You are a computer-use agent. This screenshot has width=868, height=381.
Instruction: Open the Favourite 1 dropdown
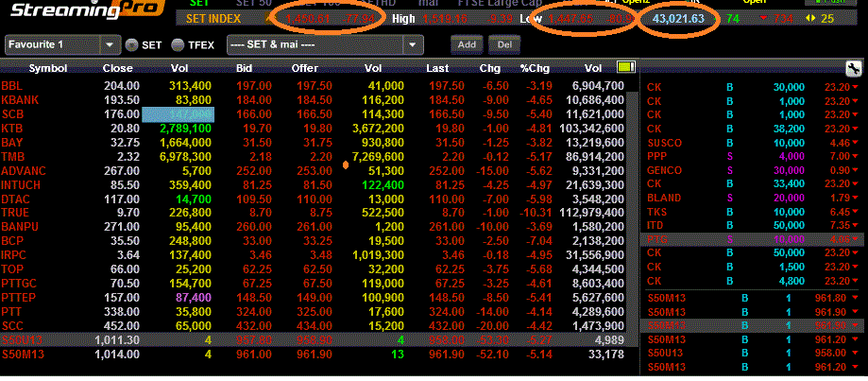pyautogui.click(x=62, y=44)
